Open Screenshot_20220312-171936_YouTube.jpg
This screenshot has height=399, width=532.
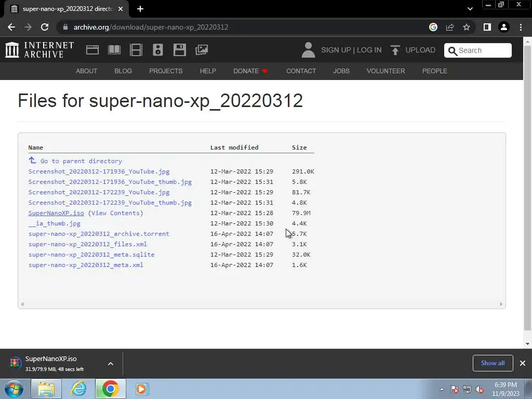99,171
